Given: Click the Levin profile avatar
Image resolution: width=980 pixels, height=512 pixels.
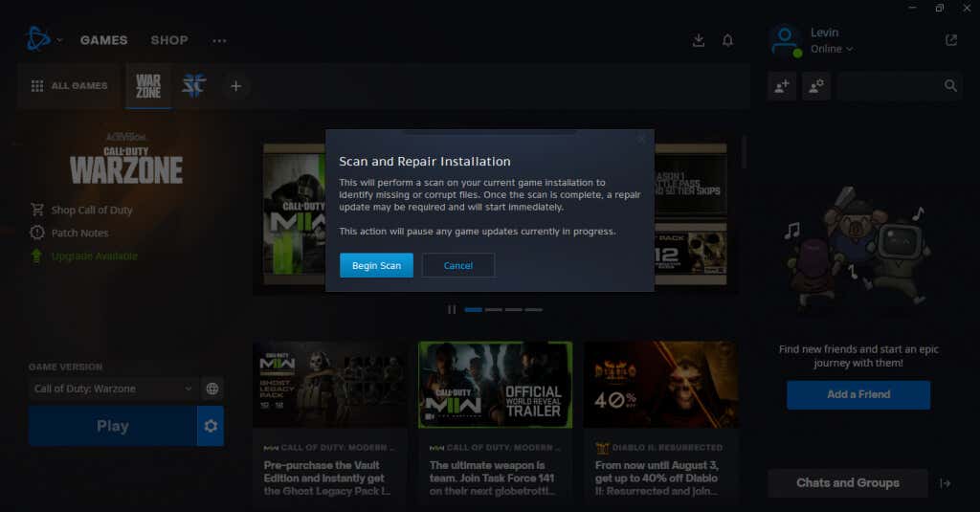Looking at the screenshot, I should 785,40.
